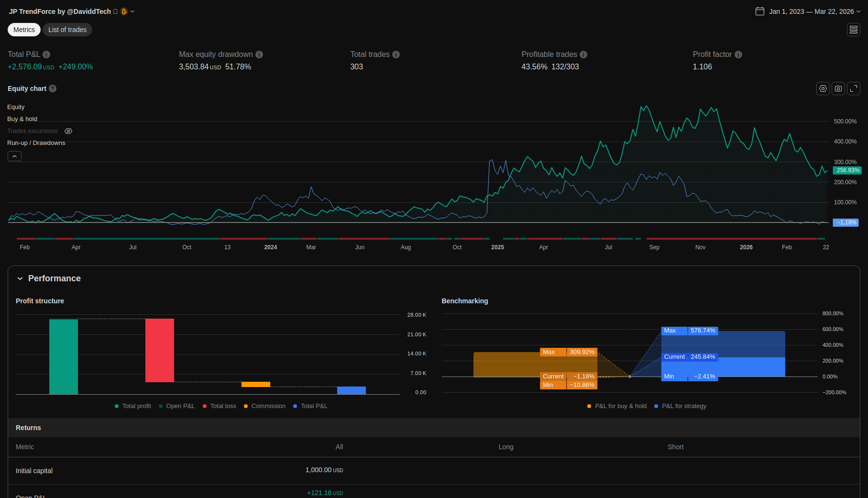Click the stacked-rows layout icon

853,30
